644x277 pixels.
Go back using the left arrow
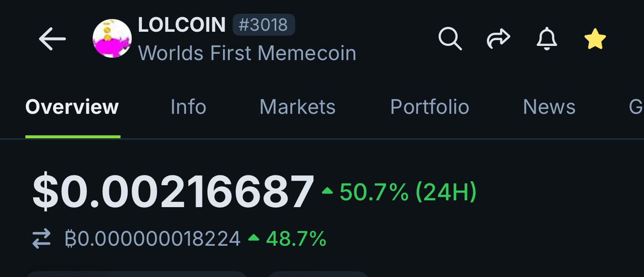pyautogui.click(x=52, y=39)
